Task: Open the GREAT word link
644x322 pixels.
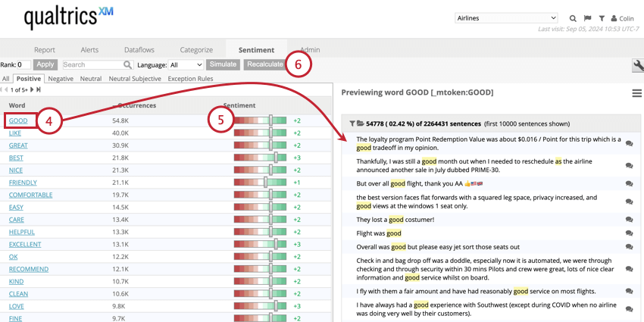Action: pos(18,145)
